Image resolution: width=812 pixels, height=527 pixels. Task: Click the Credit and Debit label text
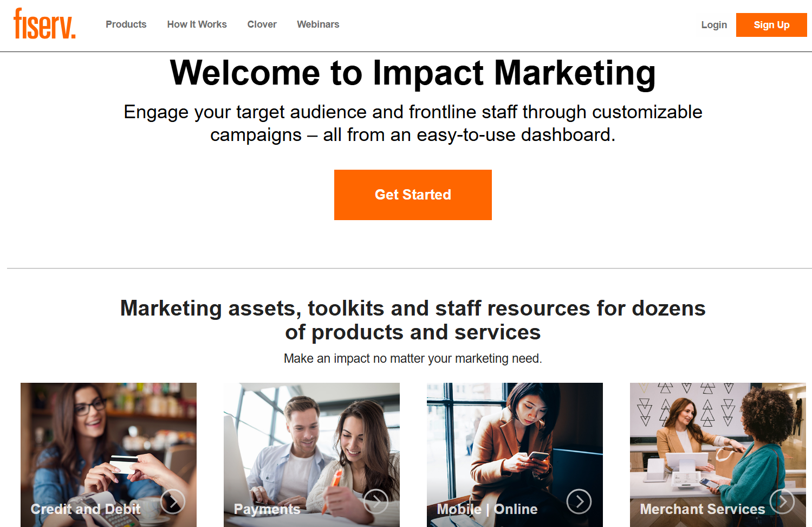tap(86, 509)
